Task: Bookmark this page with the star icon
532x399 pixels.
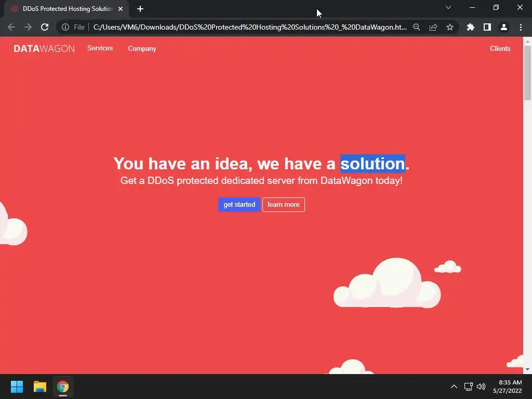Action: (x=450, y=27)
